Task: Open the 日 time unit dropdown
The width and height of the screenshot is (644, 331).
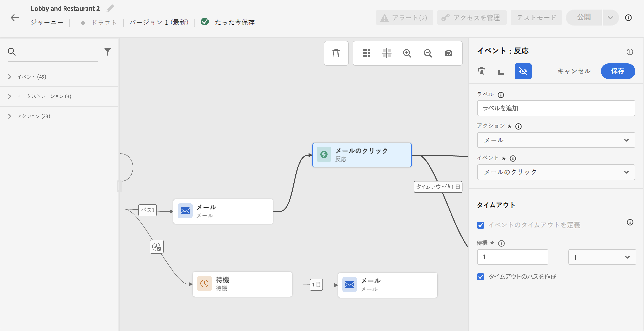Action: point(602,257)
